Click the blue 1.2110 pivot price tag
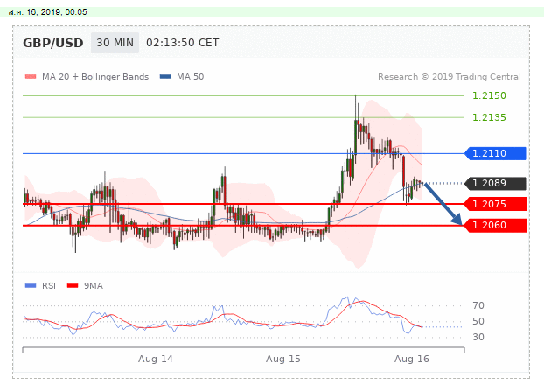Screen dimensions: 544x392 495,153
